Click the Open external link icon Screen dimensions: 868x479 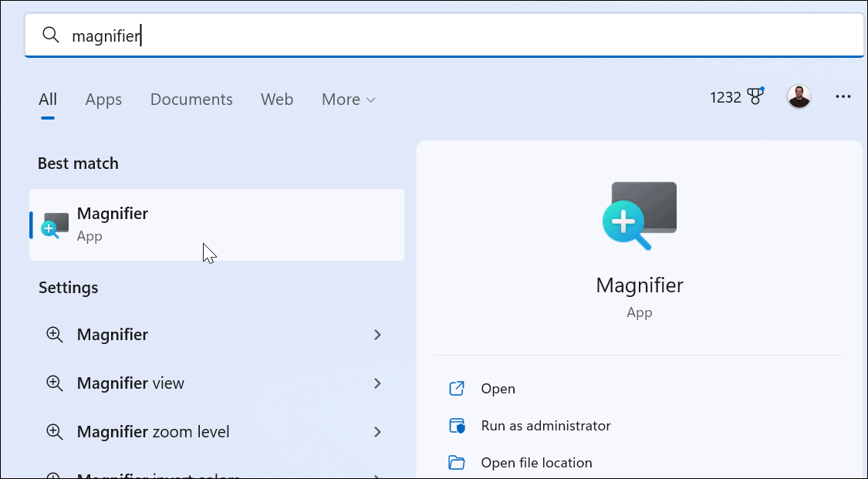tap(458, 389)
